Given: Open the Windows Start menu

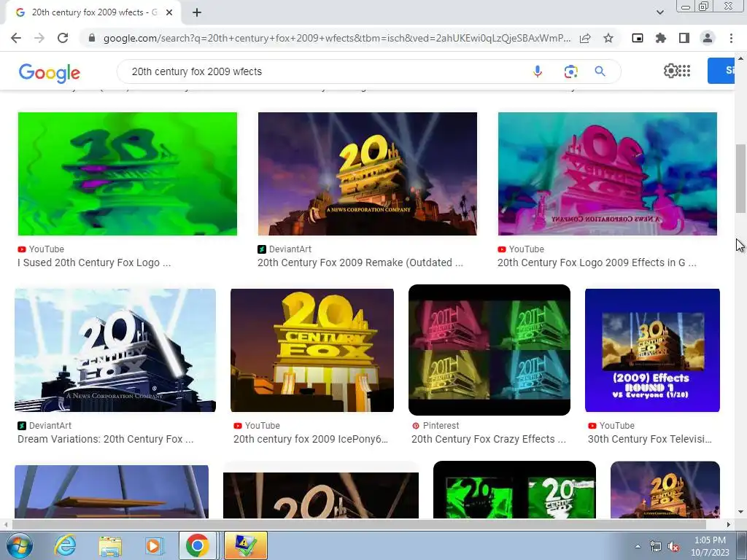Looking at the screenshot, I should (x=19, y=545).
